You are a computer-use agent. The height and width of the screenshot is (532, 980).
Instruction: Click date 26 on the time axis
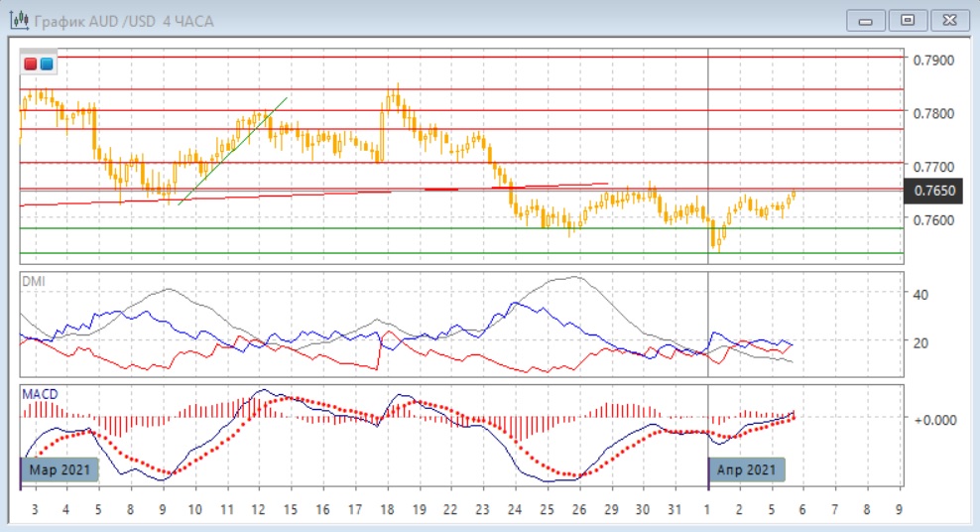point(580,509)
